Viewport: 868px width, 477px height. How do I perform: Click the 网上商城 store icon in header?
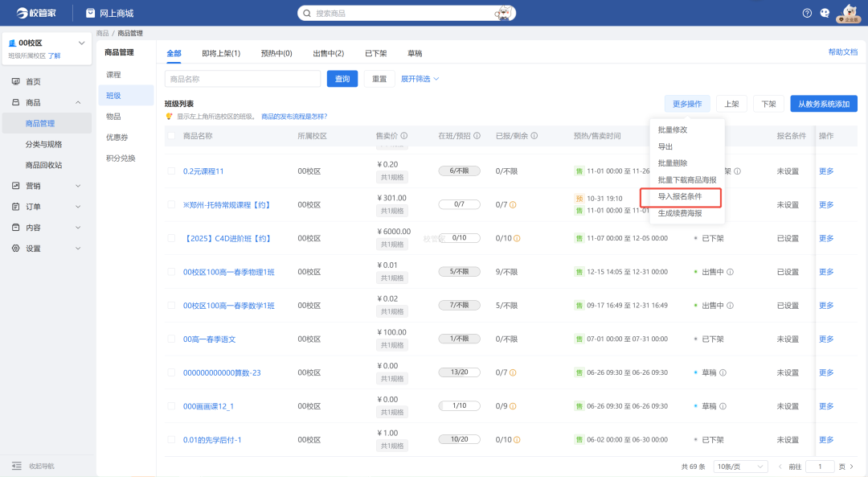(x=90, y=12)
